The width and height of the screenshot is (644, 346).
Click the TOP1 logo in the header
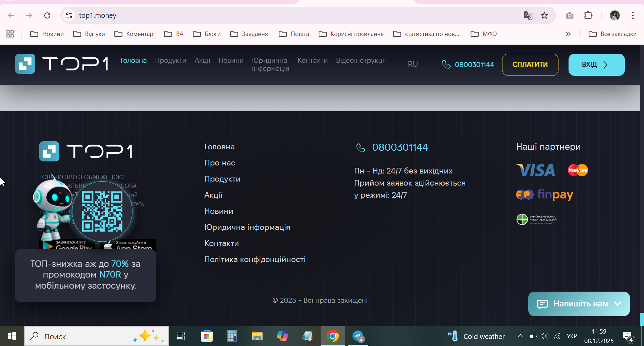pyautogui.click(x=62, y=64)
